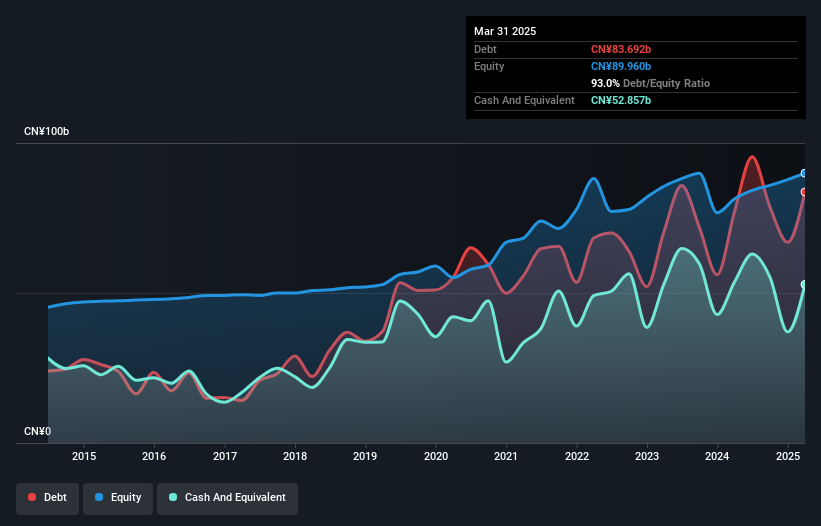Screen dimensions: 821x526
Task: Click the blue Equity endpoint marker
Action: (x=804, y=173)
